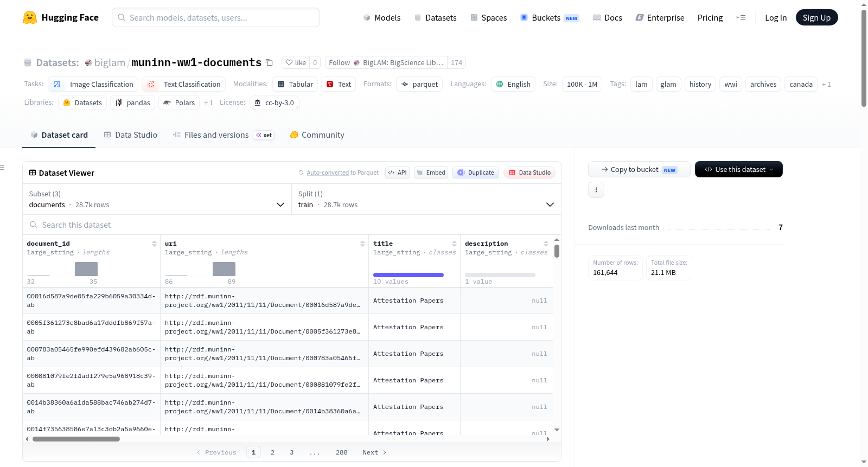Switch to the Data Studio tab
The image size is (868, 467).
(131, 135)
